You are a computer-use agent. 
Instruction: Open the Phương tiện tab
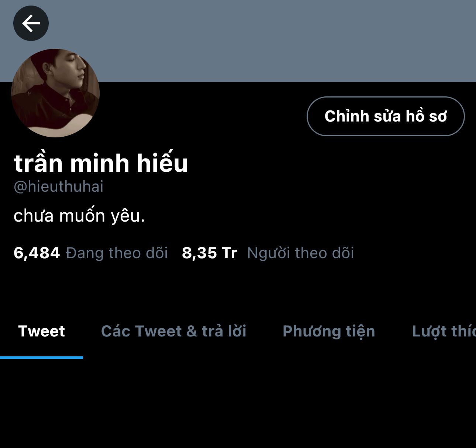point(329,331)
